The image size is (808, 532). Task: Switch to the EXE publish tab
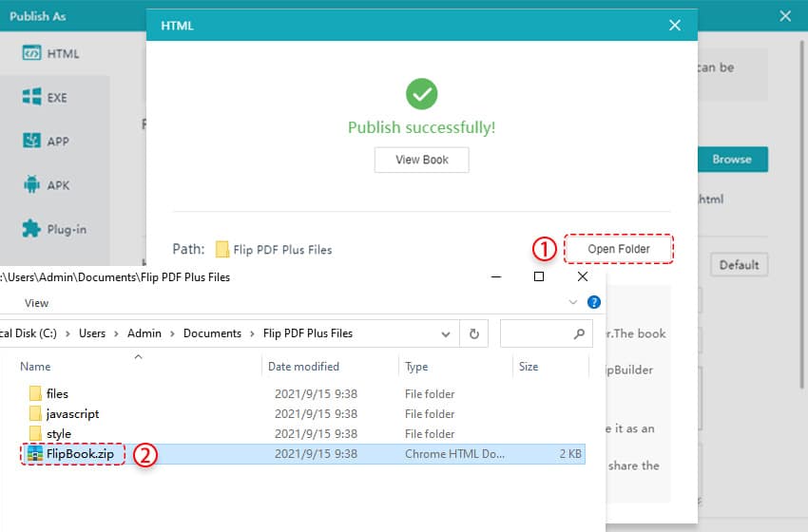(x=54, y=97)
